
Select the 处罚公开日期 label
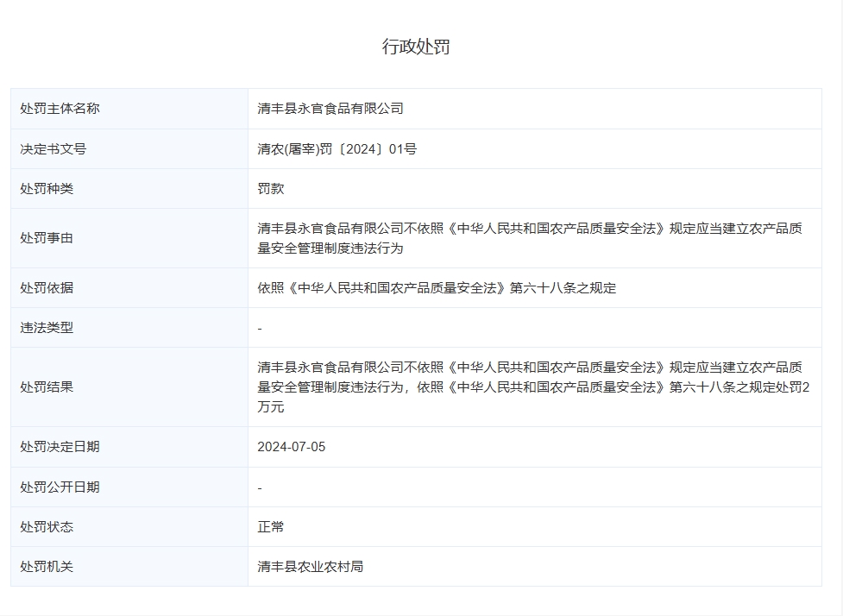coord(60,487)
